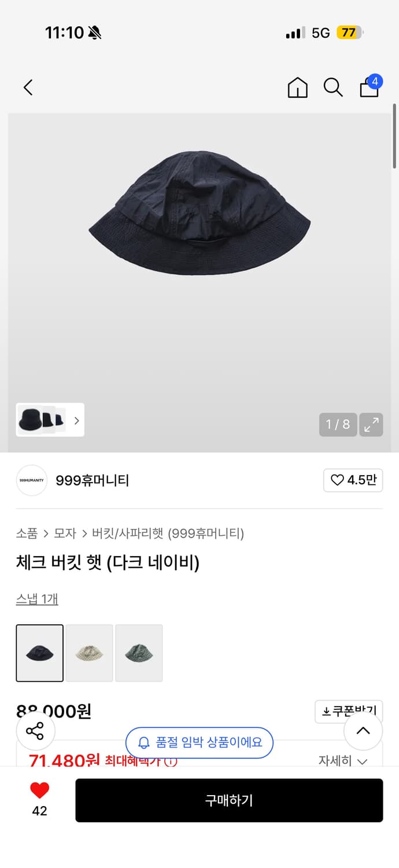Expand the product image to fullscreen
Image resolution: width=399 pixels, height=868 pixels.
371,425
